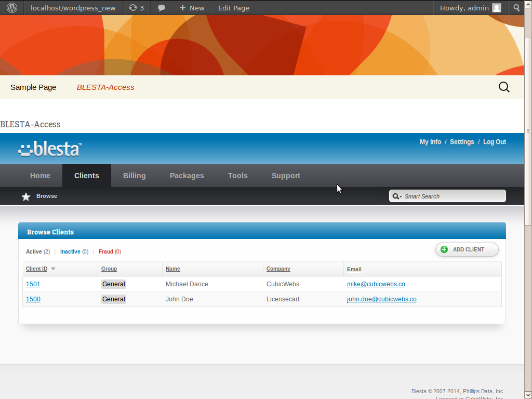Sort by Company column

pyautogui.click(x=278, y=269)
